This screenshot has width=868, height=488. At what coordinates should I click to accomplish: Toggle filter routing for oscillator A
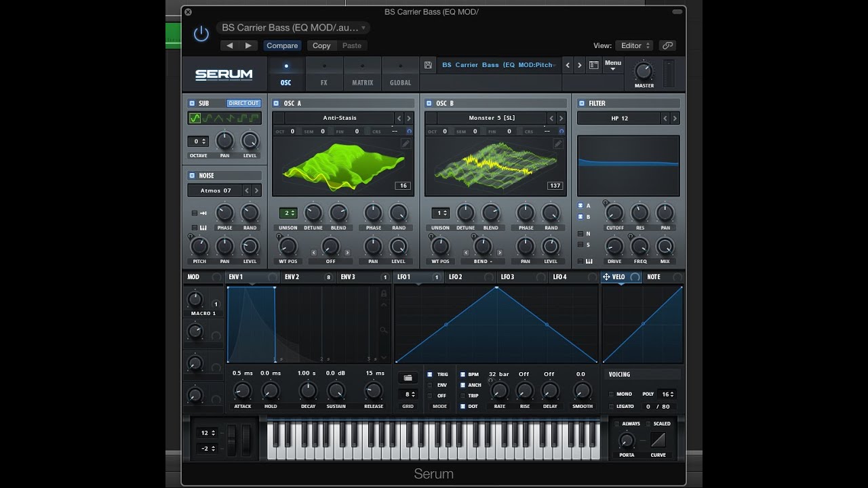(580, 205)
